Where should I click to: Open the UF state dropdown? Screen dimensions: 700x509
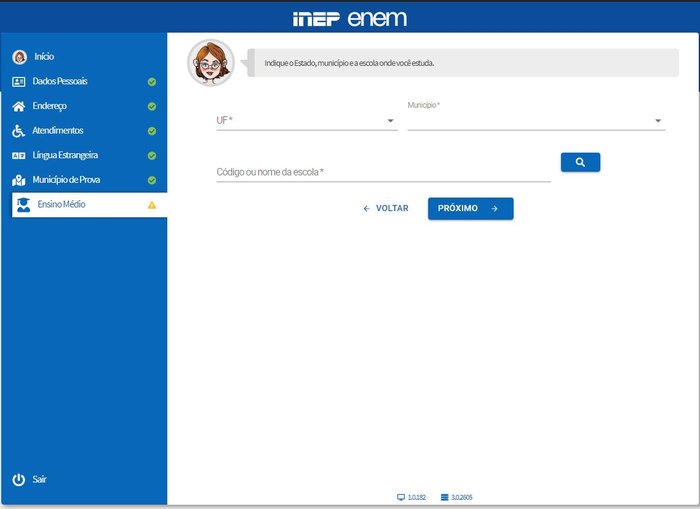tap(307, 121)
